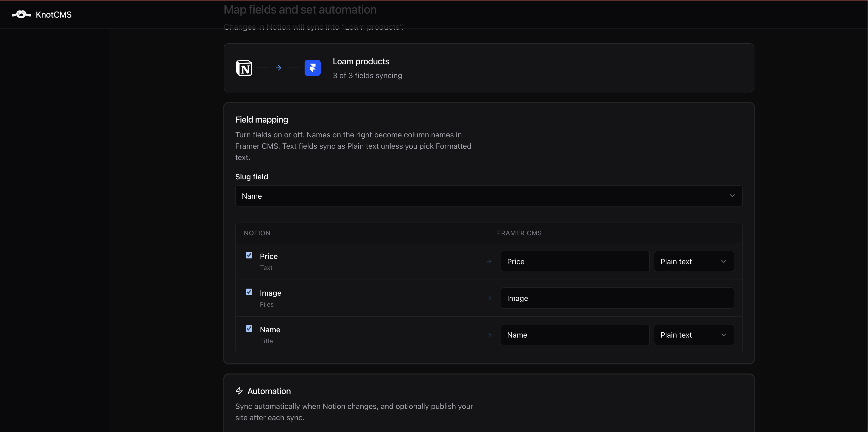Open the Plain text dropdown for Price
Viewport: 868px width, 432px height.
click(x=694, y=262)
